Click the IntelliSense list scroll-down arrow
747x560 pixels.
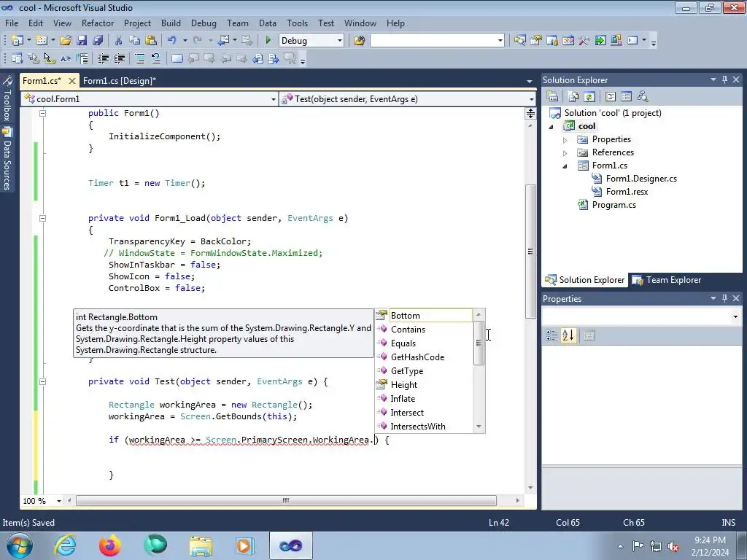479,426
